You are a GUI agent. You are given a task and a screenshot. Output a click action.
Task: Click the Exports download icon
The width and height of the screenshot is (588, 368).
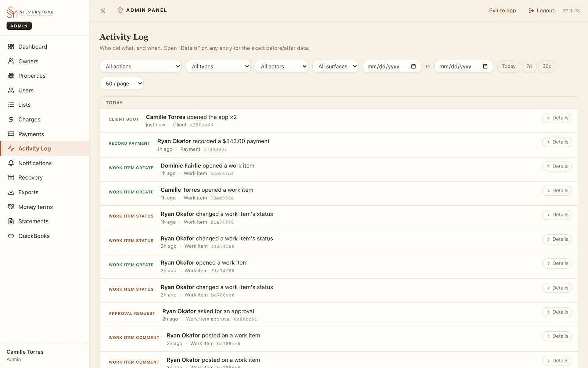pyautogui.click(x=11, y=192)
